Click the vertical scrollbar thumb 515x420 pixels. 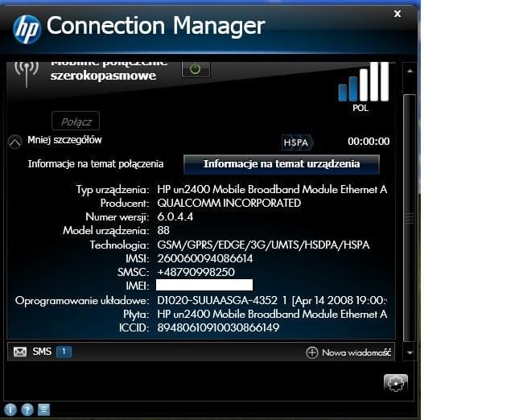click(x=410, y=218)
